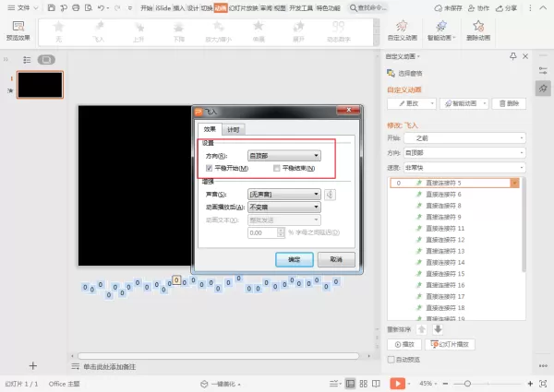Open 开发工具 developer tools tab
This screenshot has width=554, height=392.
(x=301, y=7)
